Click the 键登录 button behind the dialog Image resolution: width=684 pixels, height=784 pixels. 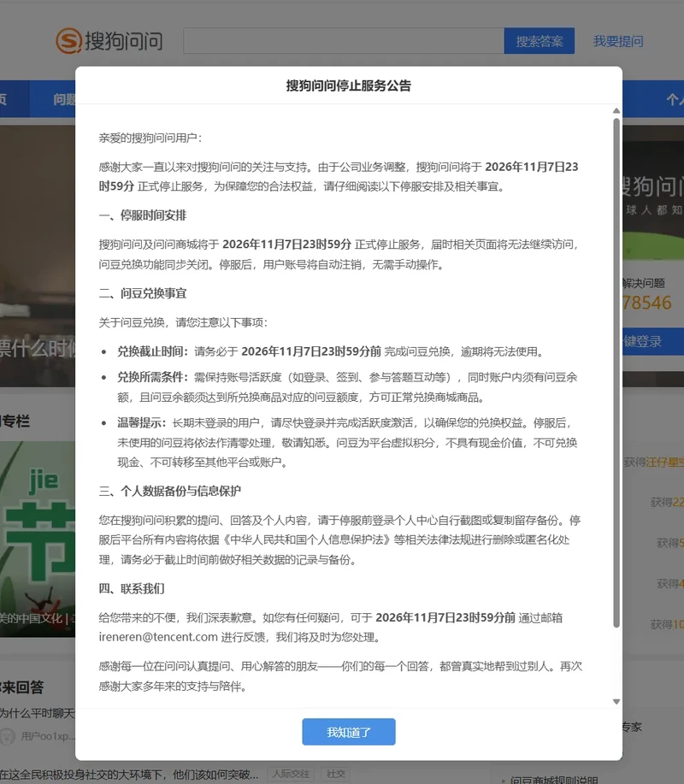point(653,341)
